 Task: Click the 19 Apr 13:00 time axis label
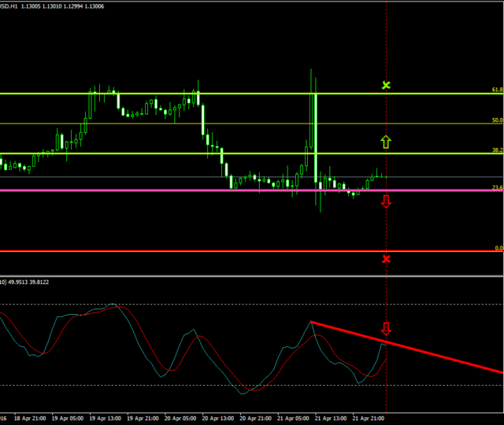click(x=105, y=419)
